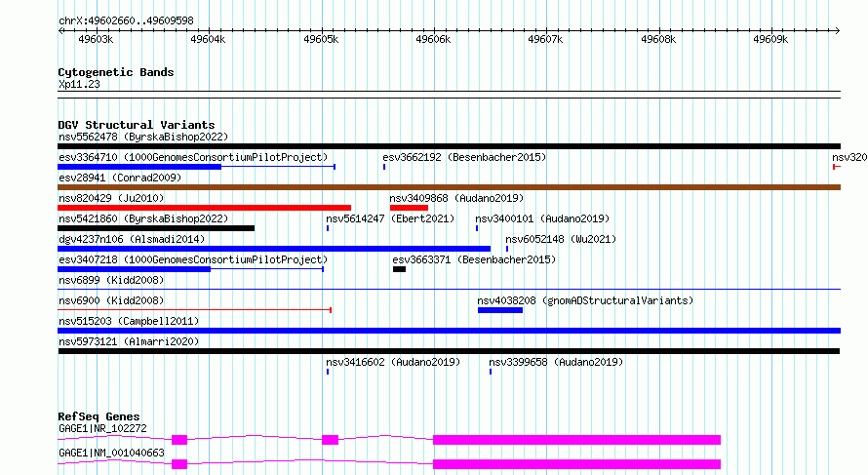Click the nsv515203 (Campbell2011) label

pyautogui.click(x=129, y=321)
